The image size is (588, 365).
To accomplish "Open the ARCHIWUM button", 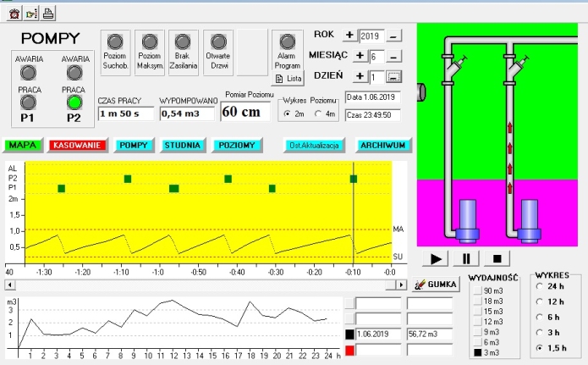I will coord(383,146).
